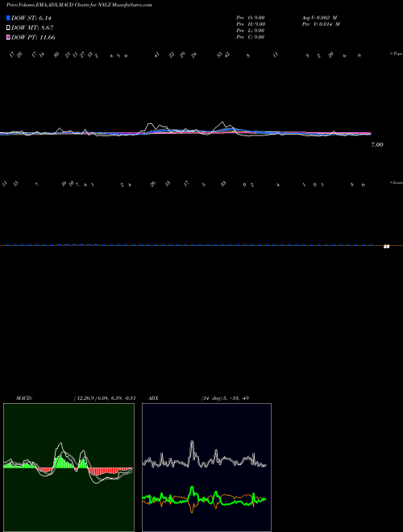The height and width of the screenshot is (532, 403).
Task: Open the dark blue ADX indicator chart
Action: point(206,468)
